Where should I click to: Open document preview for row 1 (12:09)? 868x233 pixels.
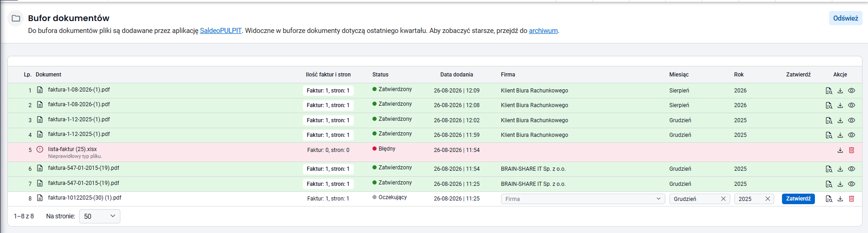829,91
